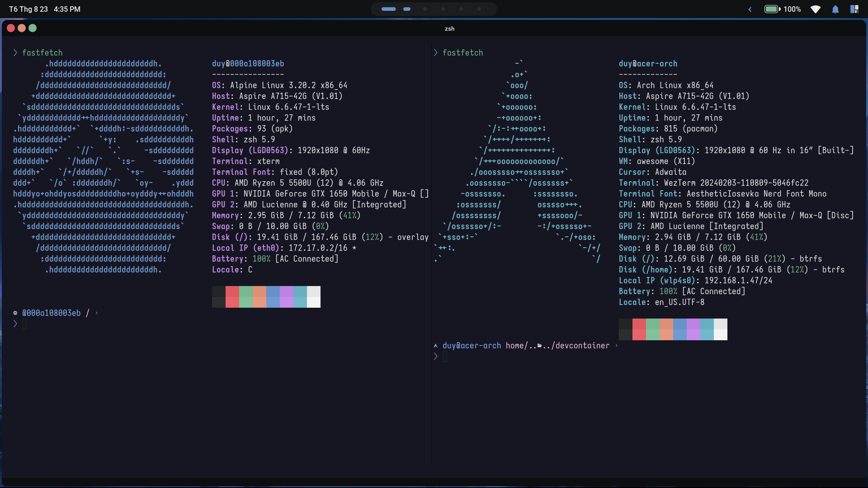Click 'Disk (/home)' btrfs line
The height and width of the screenshot is (488, 868).
pyautogui.click(x=732, y=270)
